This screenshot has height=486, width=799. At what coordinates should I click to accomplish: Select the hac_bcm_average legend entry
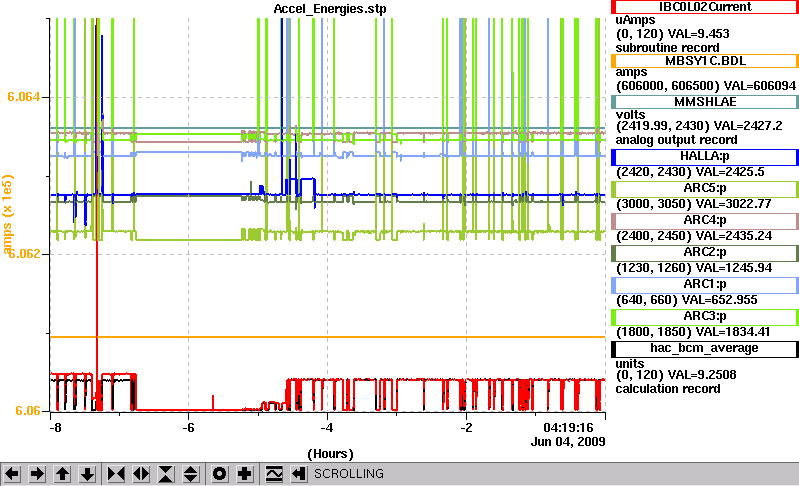(705, 348)
